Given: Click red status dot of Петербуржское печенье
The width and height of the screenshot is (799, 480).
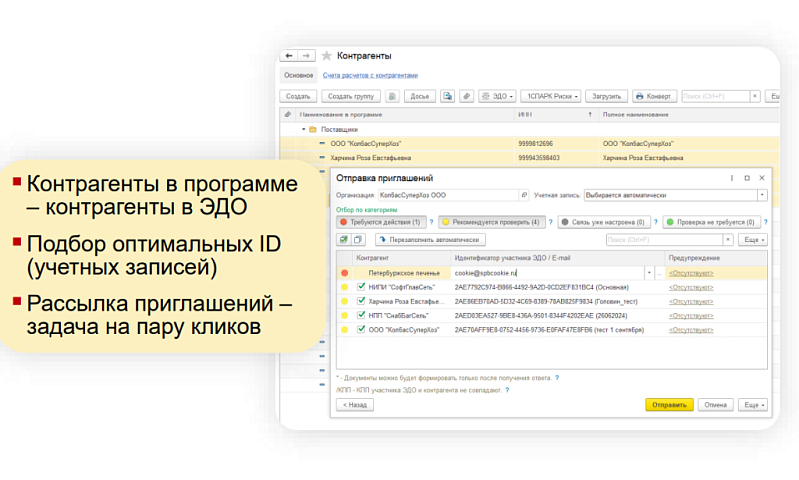Looking at the screenshot, I should coord(344,273).
